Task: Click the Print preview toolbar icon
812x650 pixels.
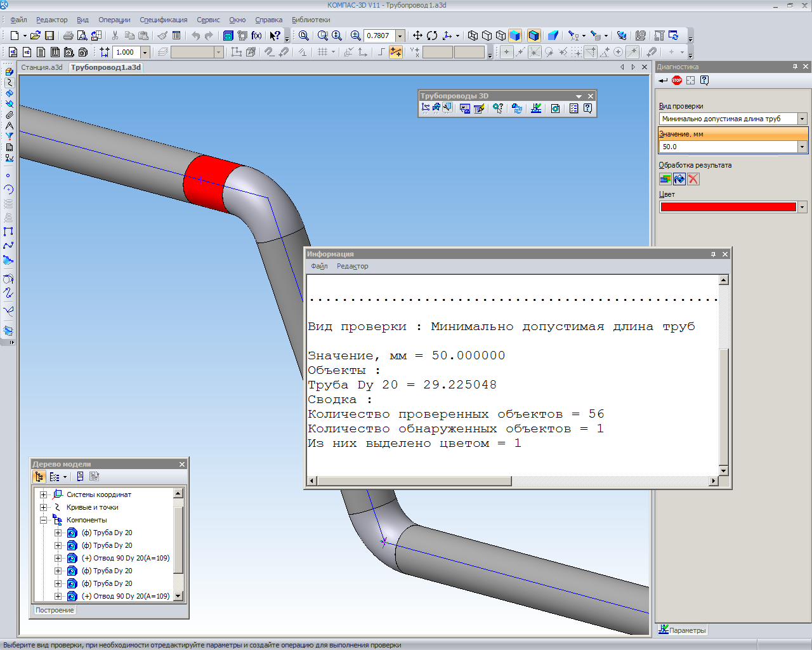Action: [x=82, y=36]
